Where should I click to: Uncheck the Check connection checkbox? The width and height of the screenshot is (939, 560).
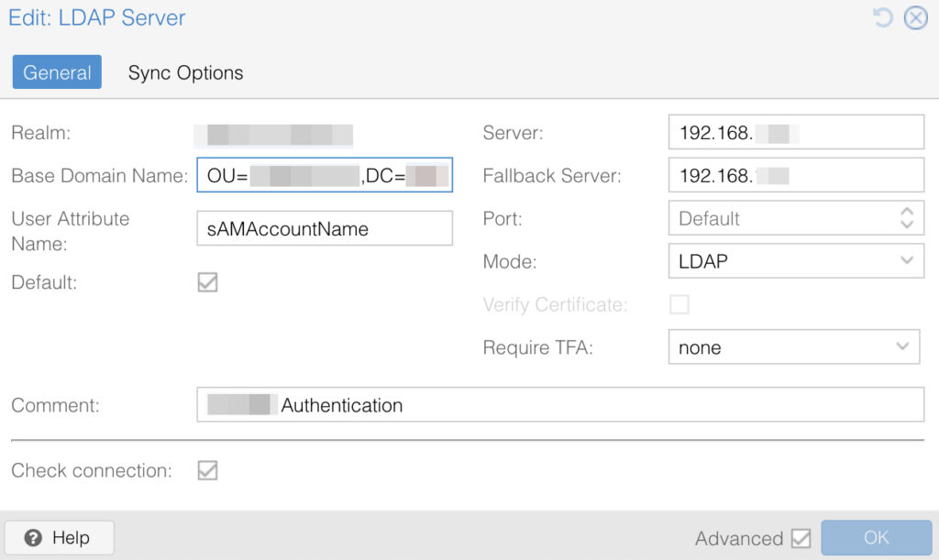pos(208,471)
